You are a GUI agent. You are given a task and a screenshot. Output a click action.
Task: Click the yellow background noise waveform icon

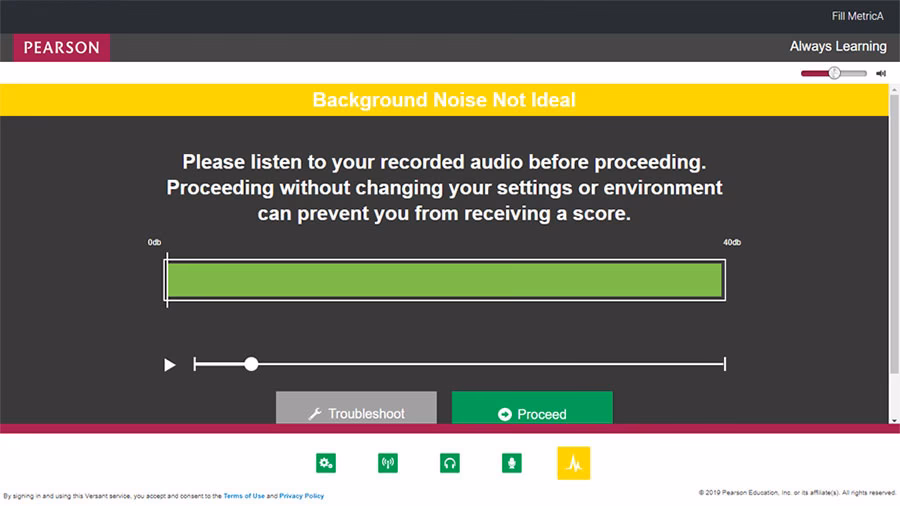coord(574,463)
